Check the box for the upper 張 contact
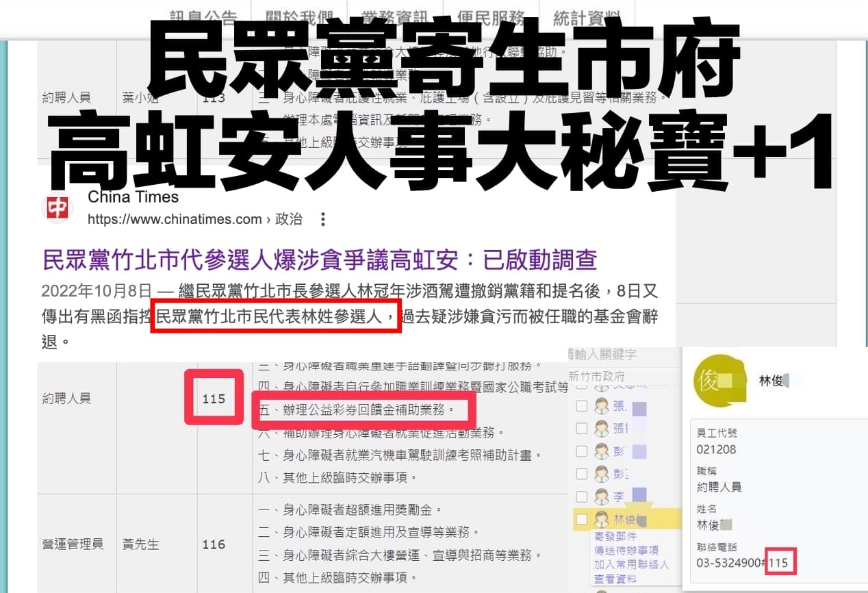Image resolution: width=868 pixels, height=593 pixels. tap(581, 406)
